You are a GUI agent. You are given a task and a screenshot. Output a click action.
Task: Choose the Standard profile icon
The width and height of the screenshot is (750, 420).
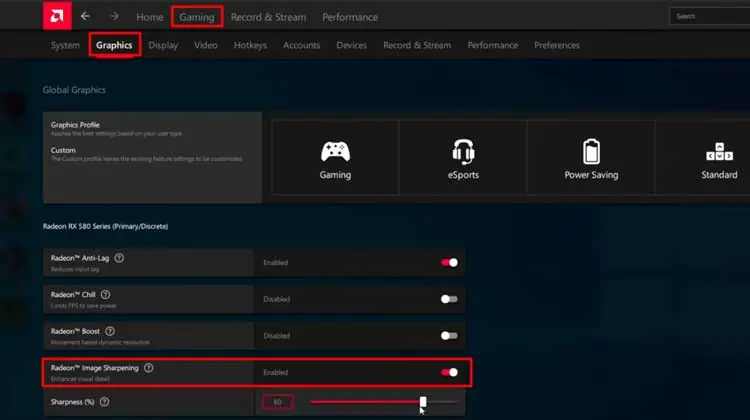[x=719, y=152]
